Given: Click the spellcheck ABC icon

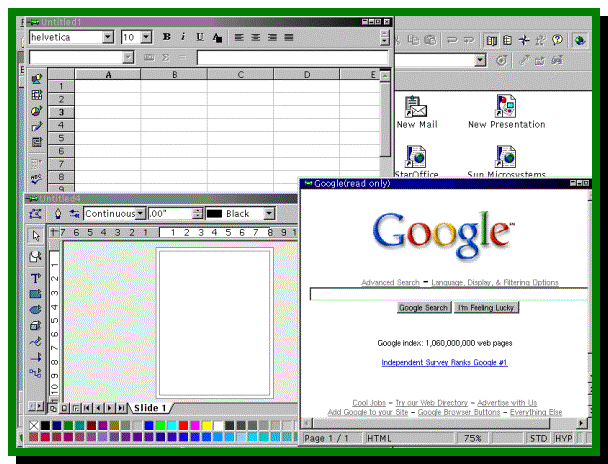Looking at the screenshot, I should tap(36, 179).
